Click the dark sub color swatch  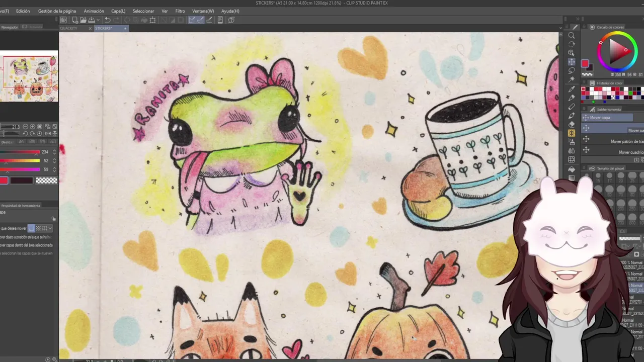click(22, 180)
